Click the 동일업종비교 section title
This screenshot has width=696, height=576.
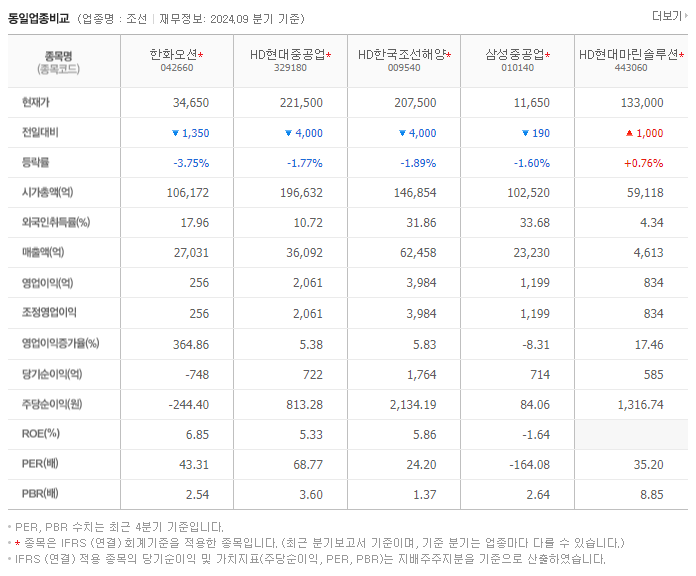(x=39, y=19)
